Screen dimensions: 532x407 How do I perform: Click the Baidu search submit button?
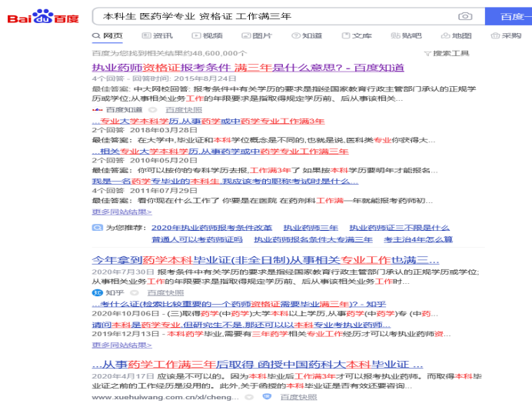pos(509,16)
